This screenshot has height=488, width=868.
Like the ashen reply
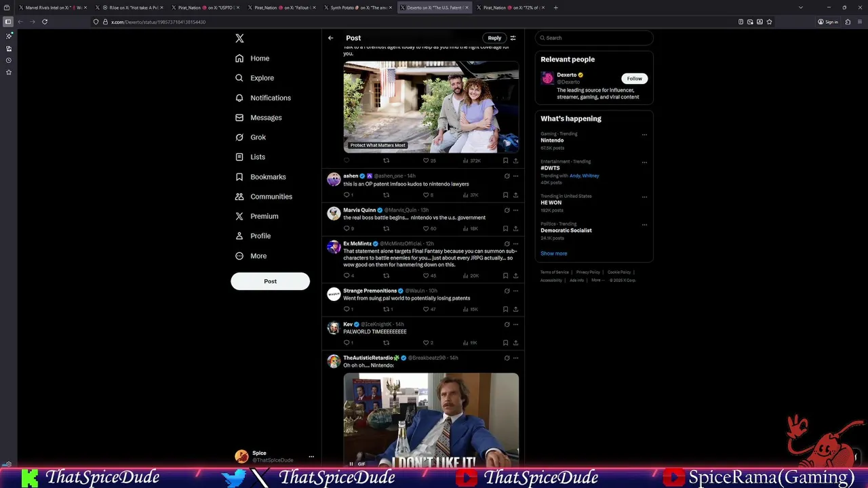click(x=426, y=195)
